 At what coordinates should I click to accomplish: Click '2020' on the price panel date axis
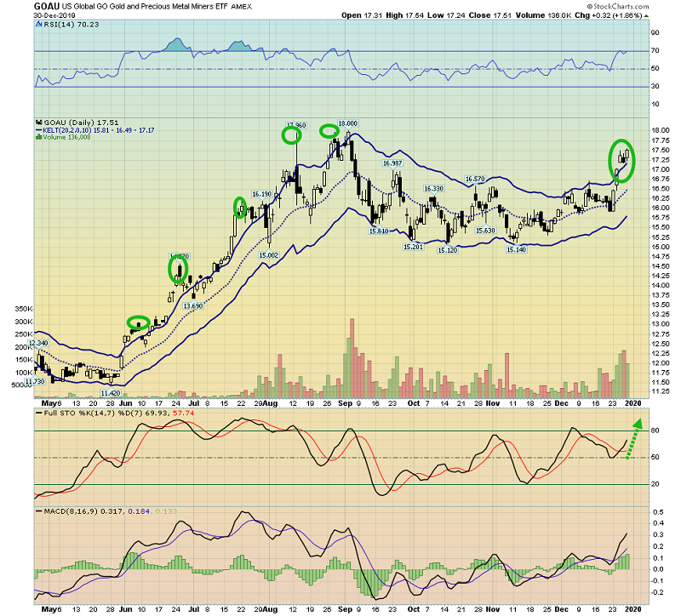[x=632, y=403]
